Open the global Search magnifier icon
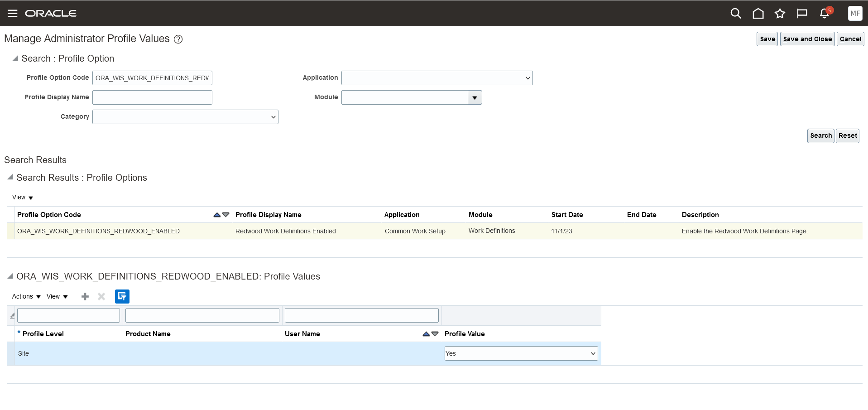The width and height of the screenshot is (868, 410). coord(735,13)
